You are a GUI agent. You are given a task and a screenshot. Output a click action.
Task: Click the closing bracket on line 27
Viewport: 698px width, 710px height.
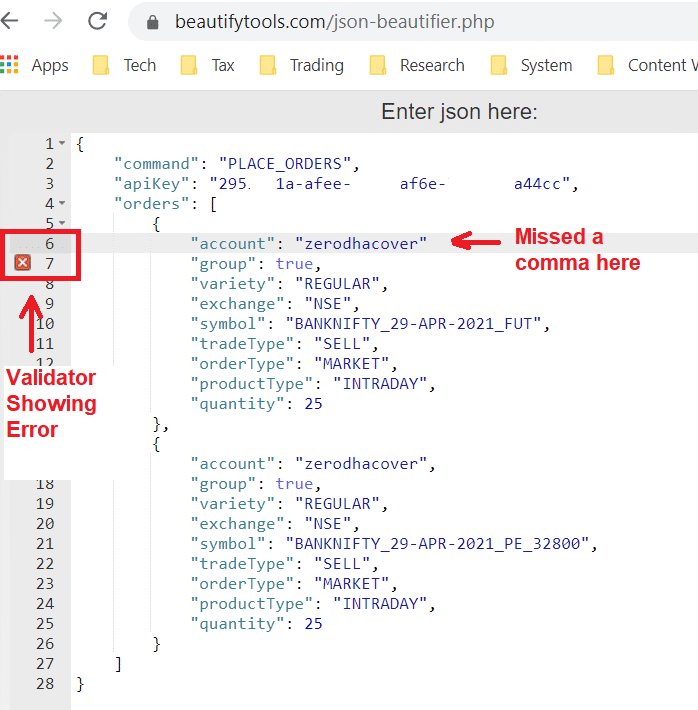(118, 664)
